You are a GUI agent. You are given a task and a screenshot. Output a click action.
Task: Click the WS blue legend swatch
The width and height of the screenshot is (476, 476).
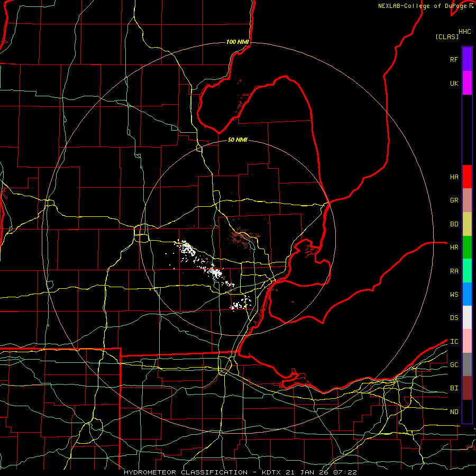coord(467,294)
